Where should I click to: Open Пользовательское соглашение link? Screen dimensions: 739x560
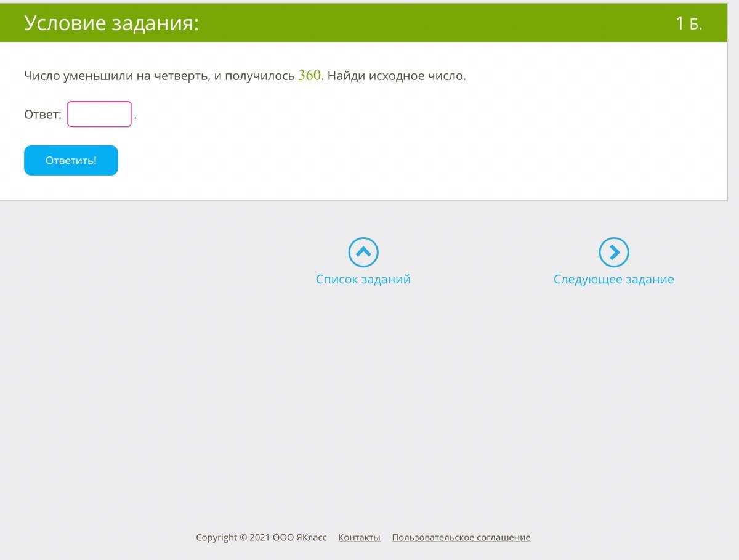461,537
